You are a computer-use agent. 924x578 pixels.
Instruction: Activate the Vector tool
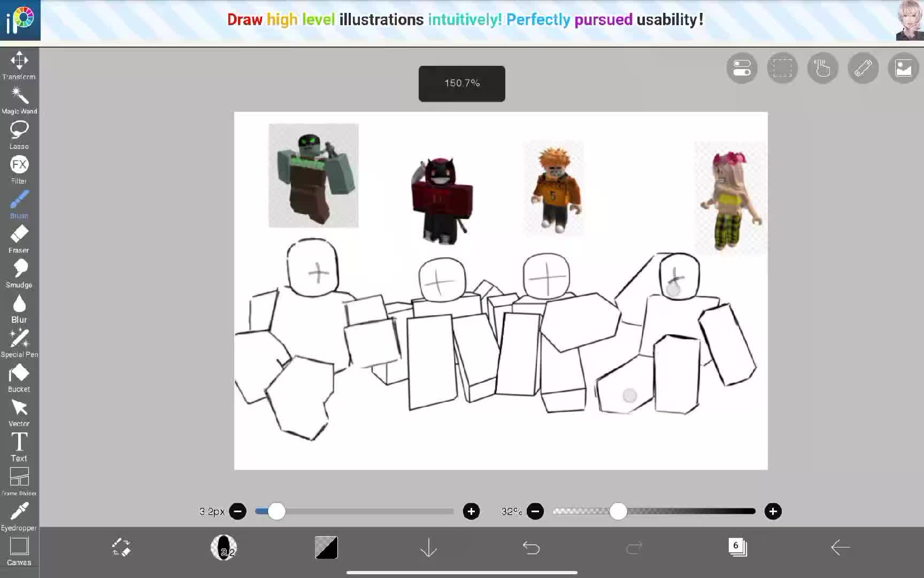pos(19,413)
